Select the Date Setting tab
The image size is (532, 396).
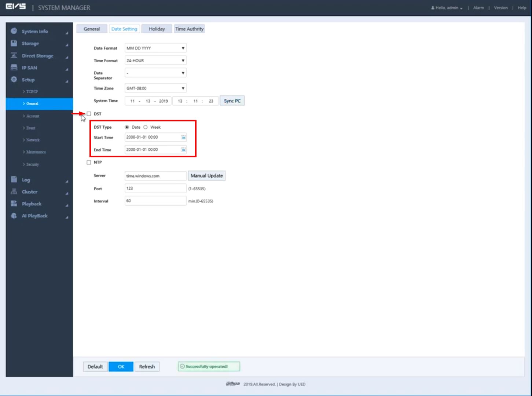coord(124,29)
